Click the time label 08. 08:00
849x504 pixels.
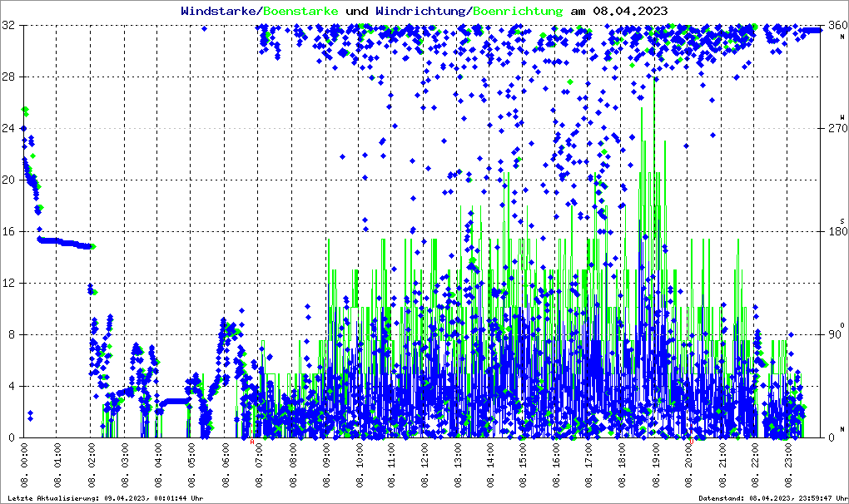coord(293,466)
